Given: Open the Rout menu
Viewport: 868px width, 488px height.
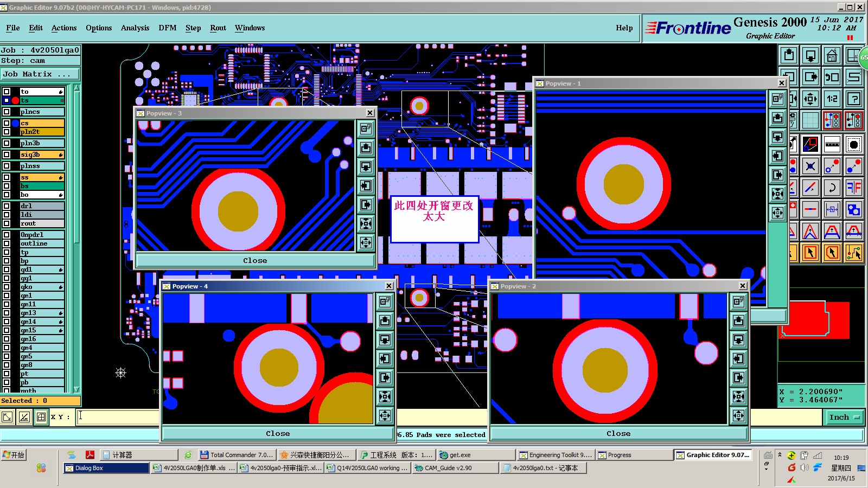Looking at the screenshot, I should [x=218, y=28].
